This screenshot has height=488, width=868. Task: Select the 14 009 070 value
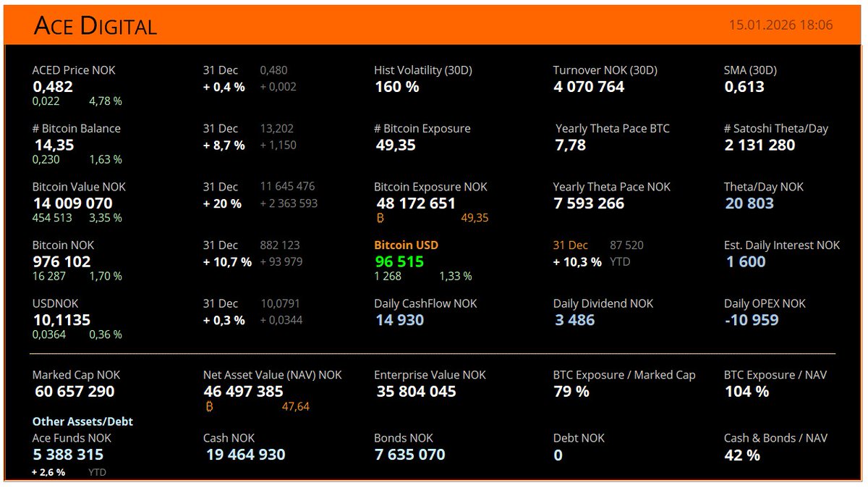tap(72, 203)
